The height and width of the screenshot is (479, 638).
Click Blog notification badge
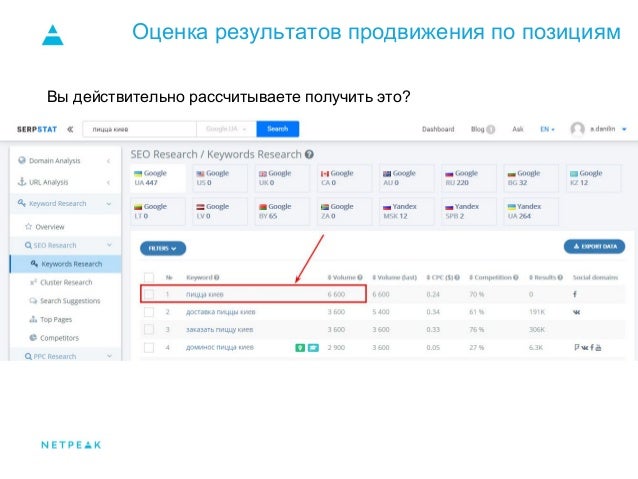[x=491, y=129]
